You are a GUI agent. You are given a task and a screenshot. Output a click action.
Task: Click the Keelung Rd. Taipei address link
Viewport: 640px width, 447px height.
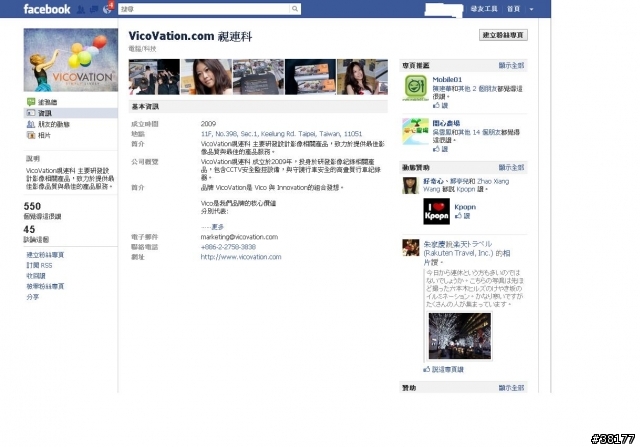pos(281,134)
